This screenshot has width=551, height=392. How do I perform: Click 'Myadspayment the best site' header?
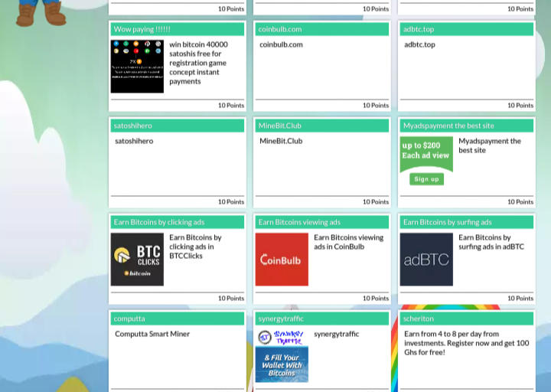[448, 126]
